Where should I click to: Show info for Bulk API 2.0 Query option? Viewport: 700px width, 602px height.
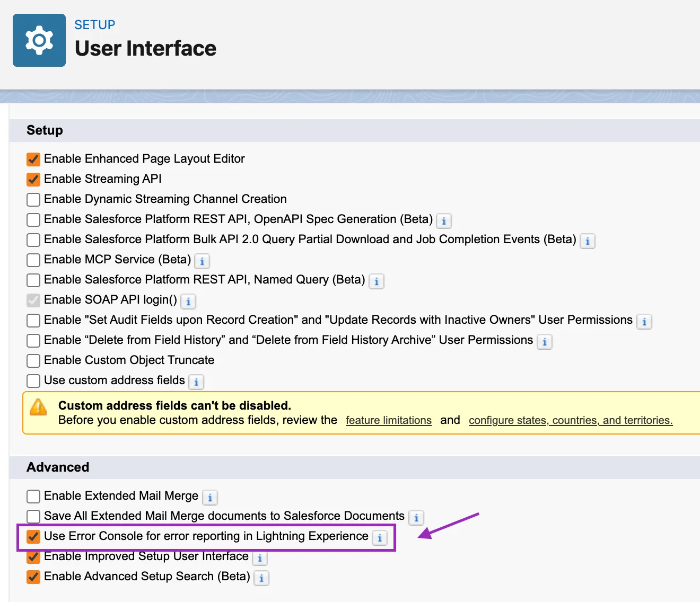pos(588,241)
